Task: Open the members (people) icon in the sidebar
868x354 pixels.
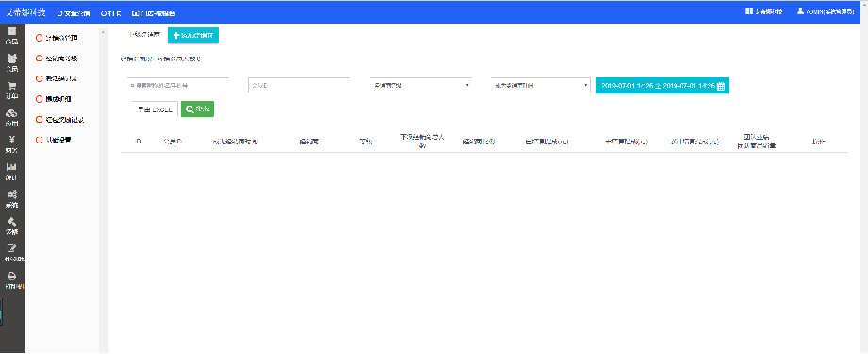Action: [x=11, y=59]
